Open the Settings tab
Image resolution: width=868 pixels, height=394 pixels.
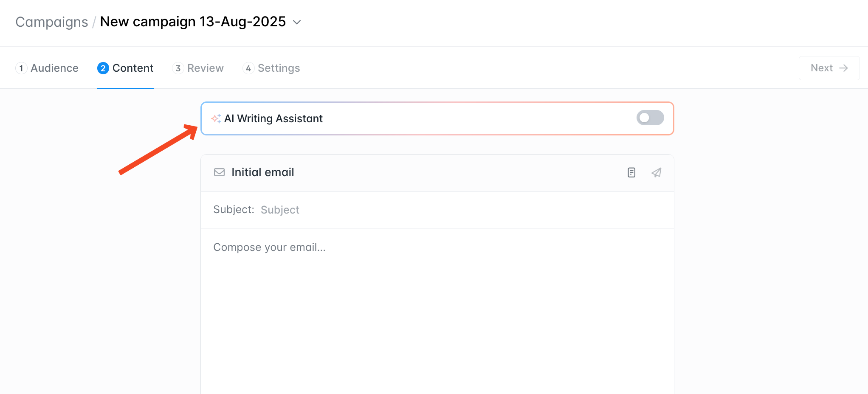click(271, 68)
